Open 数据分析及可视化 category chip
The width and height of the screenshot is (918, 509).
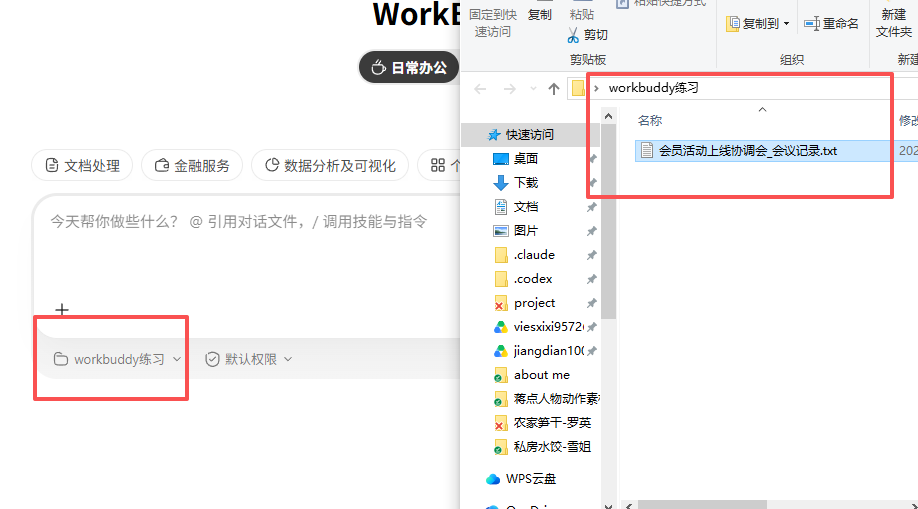tap(330, 166)
